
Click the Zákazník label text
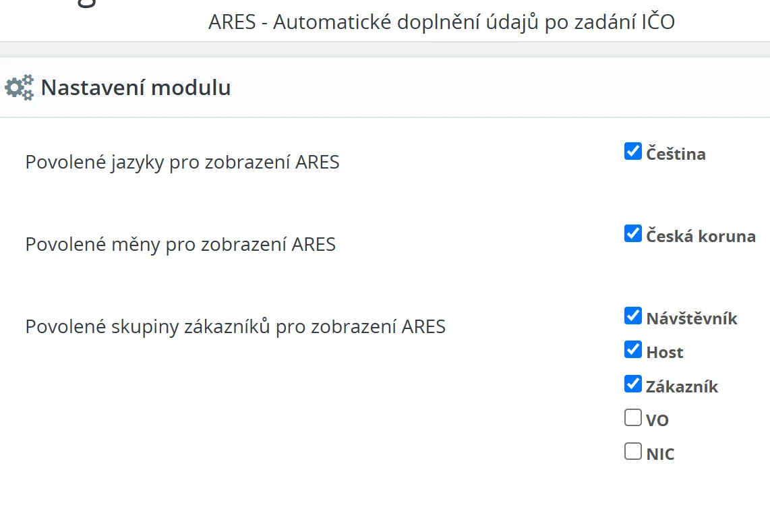682,387
